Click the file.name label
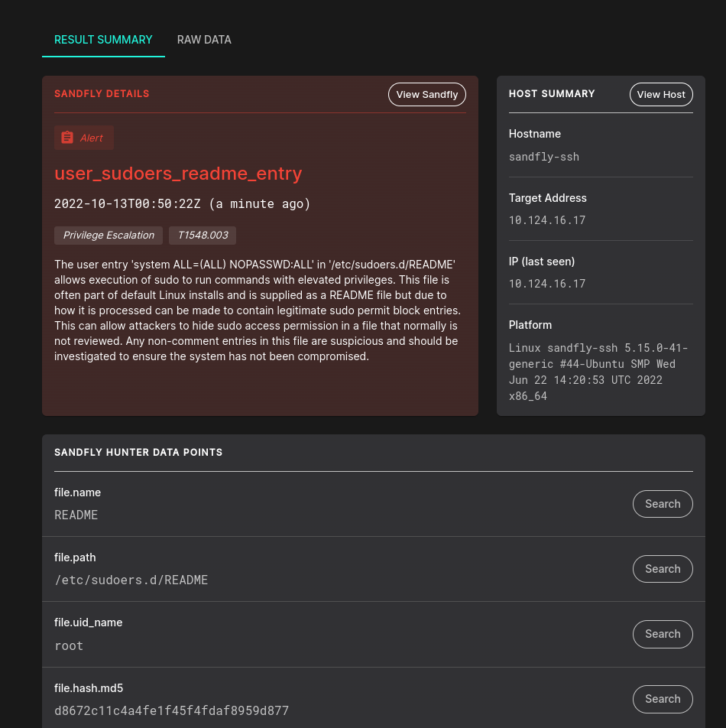726x728 pixels. click(x=77, y=492)
